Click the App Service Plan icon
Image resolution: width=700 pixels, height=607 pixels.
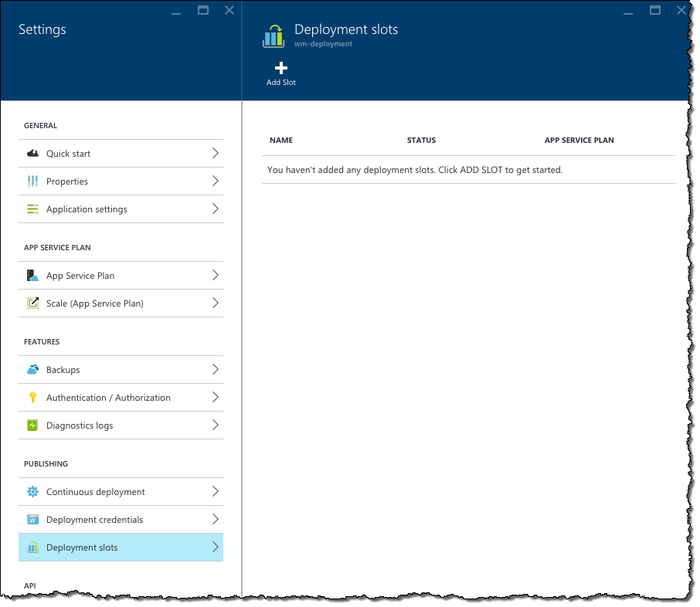(x=32, y=276)
